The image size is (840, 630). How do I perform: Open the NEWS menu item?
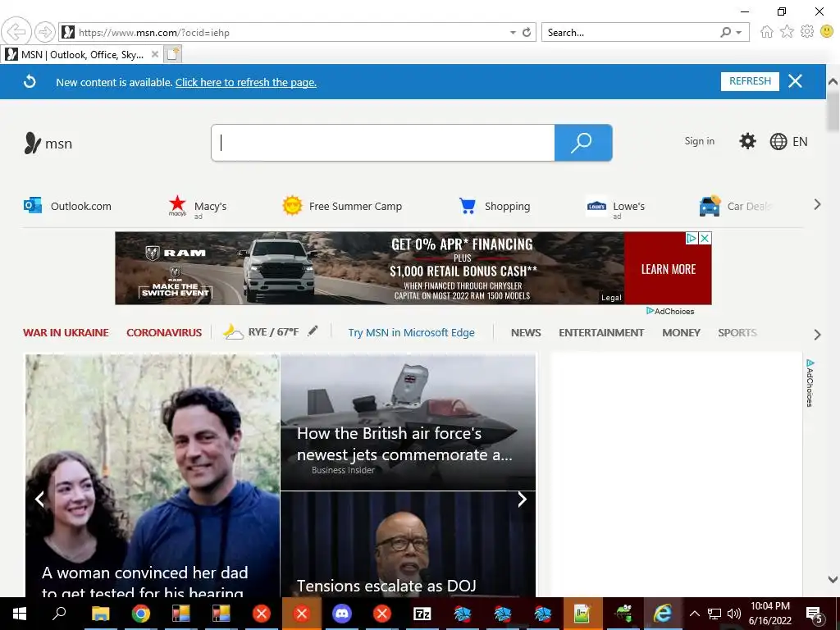(526, 333)
